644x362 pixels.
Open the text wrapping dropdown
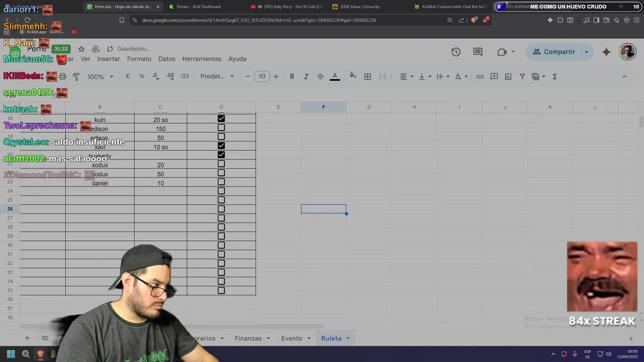click(443, 76)
